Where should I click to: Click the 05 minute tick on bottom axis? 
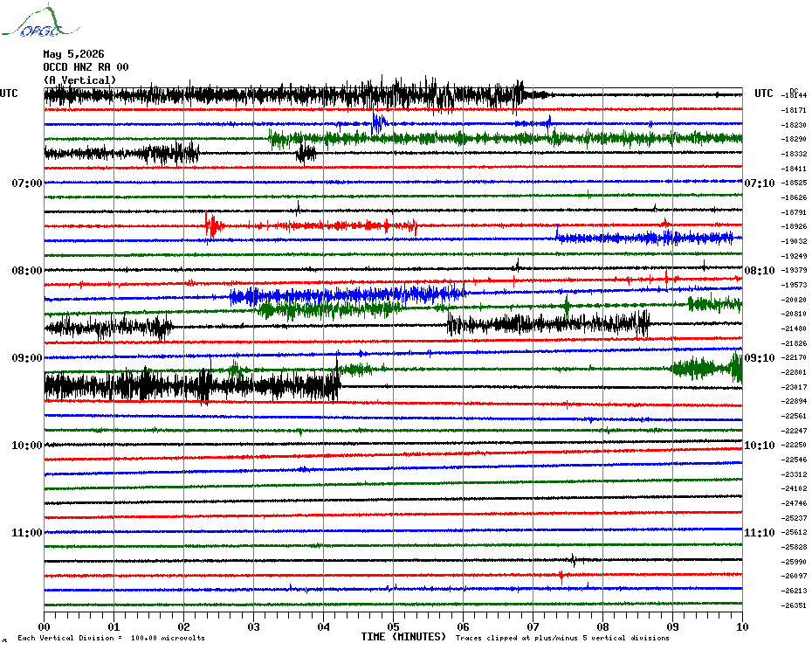pyautogui.click(x=393, y=626)
